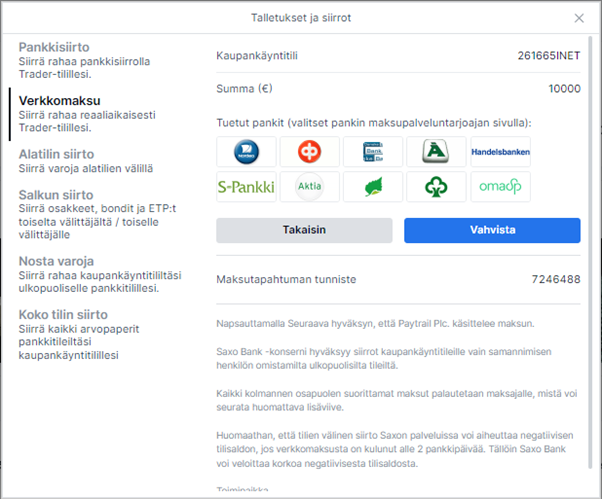Close the Talletukset ja siirrot dialog

pyautogui.click(x=579, y=18)
